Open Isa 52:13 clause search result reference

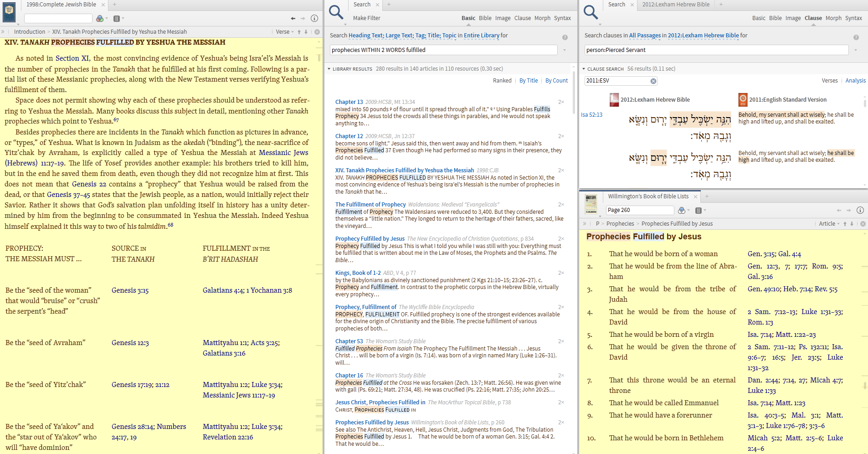[591, 115]
